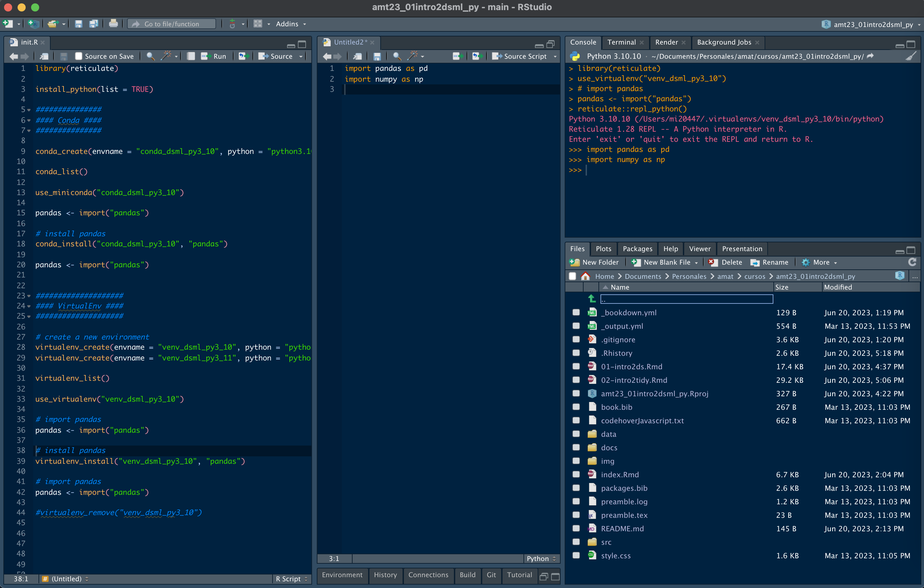
Task: Click the Go to file/function field
Action: tap(172, 24)
